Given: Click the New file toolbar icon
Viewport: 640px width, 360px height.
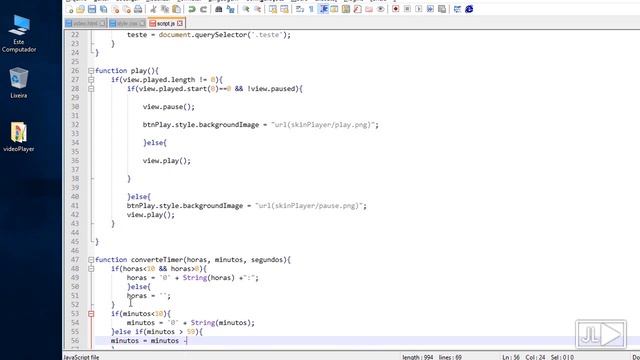Looking at the screenshot, I should pos(70,9).
